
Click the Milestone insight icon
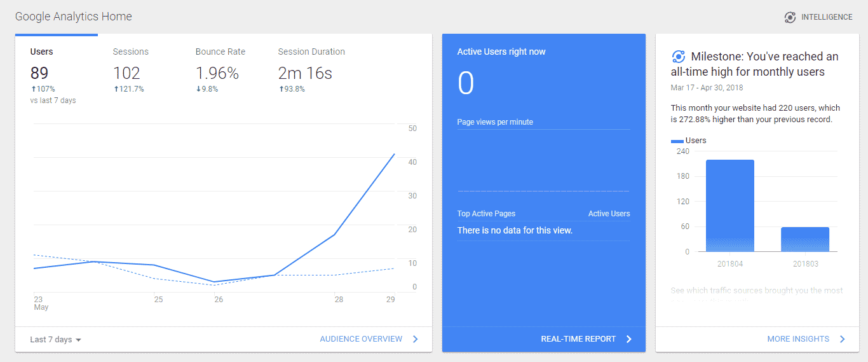[x=678, y=56]
